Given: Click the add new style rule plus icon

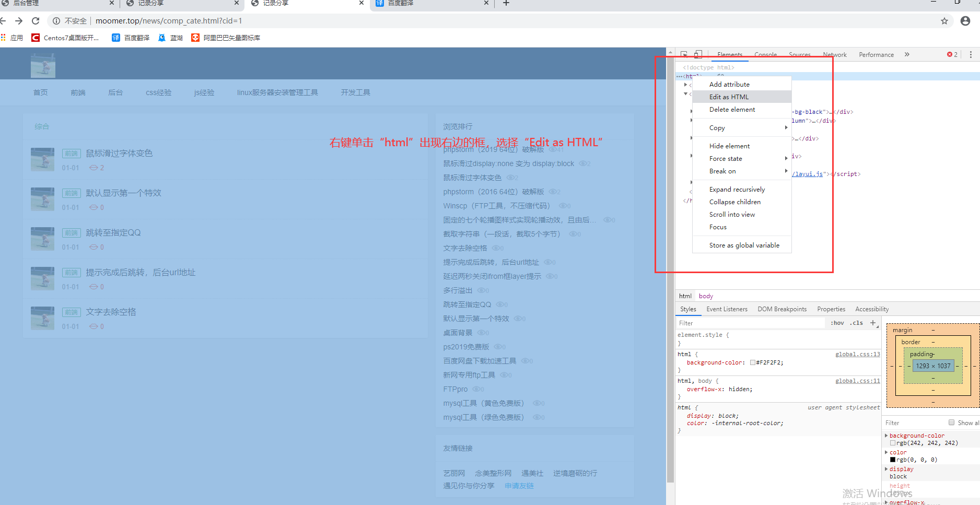Looking at the screenshot, I should pyautogui.click(x=873, y=323).
